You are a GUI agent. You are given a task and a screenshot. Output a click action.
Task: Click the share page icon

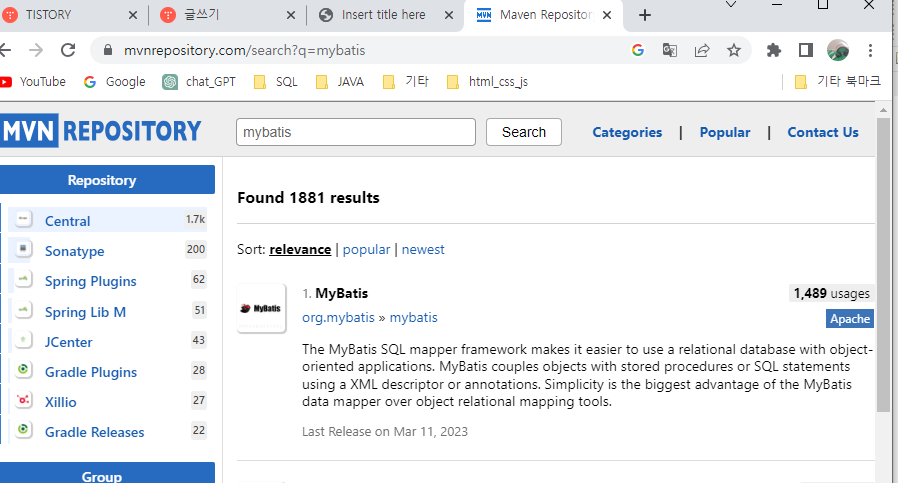(x=702, y=50)
